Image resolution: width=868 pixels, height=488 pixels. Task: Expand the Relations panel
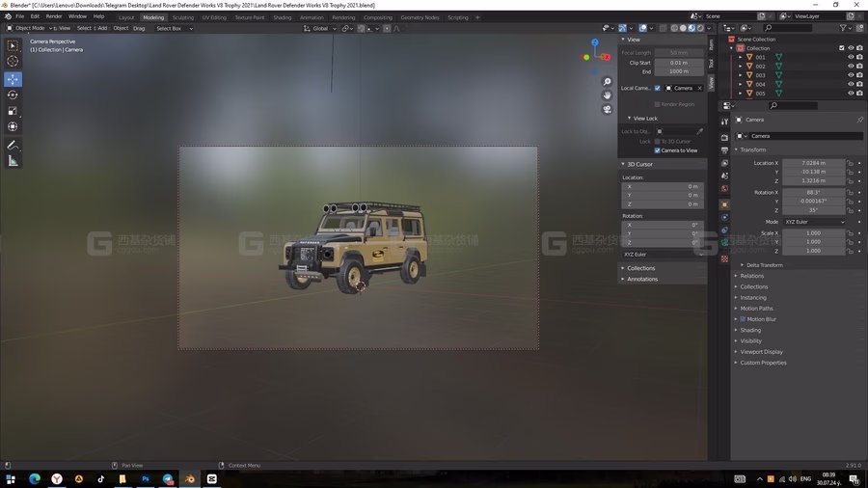tap(751, 276)
